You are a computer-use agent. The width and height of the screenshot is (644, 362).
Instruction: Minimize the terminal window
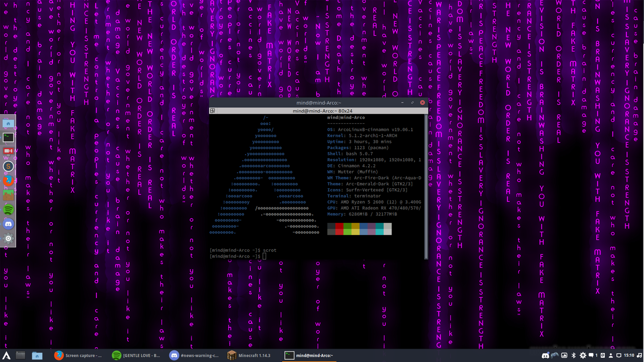tap(403, 103)
